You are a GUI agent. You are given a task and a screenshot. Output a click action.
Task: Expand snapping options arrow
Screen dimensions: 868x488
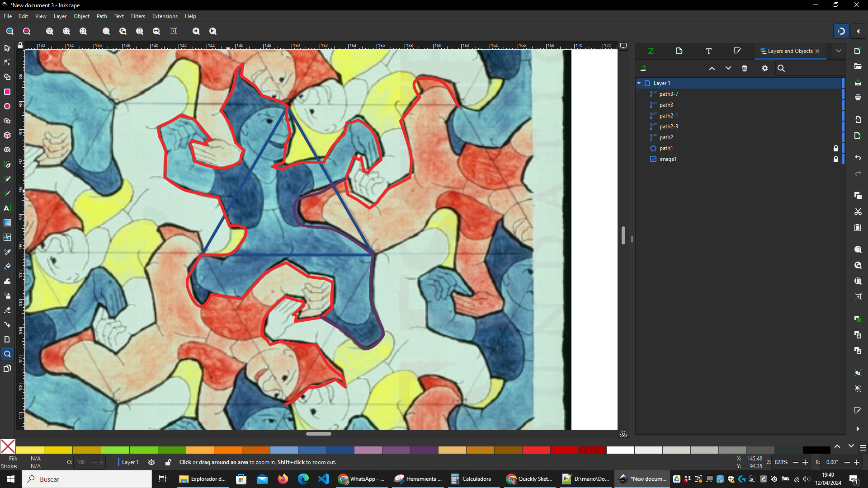(x=858, y=31)
